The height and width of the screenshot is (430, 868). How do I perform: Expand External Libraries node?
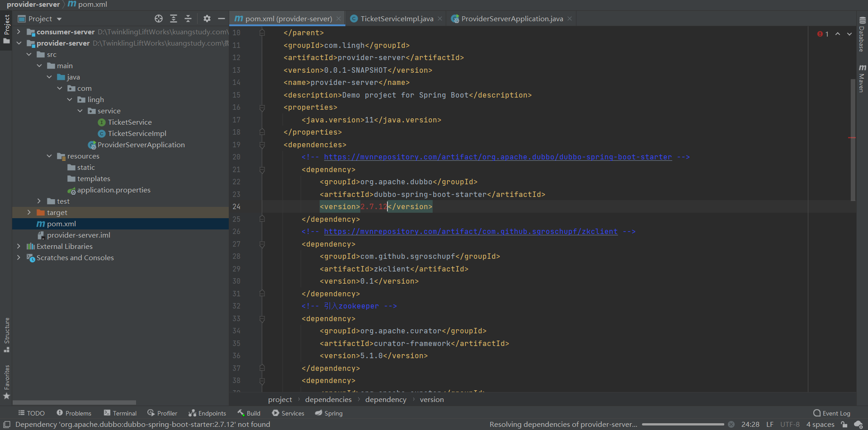19,246
